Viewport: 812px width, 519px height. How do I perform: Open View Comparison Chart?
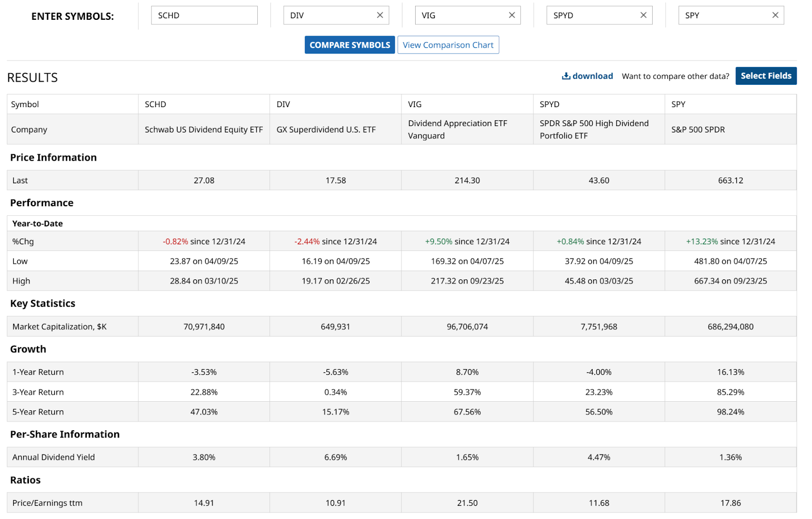coord(448,45)
